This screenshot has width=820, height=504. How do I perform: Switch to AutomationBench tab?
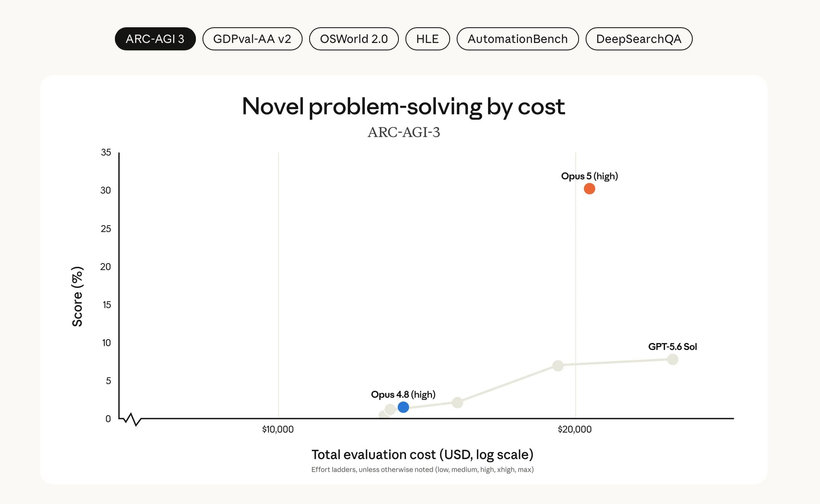click(x=517, y=39)
